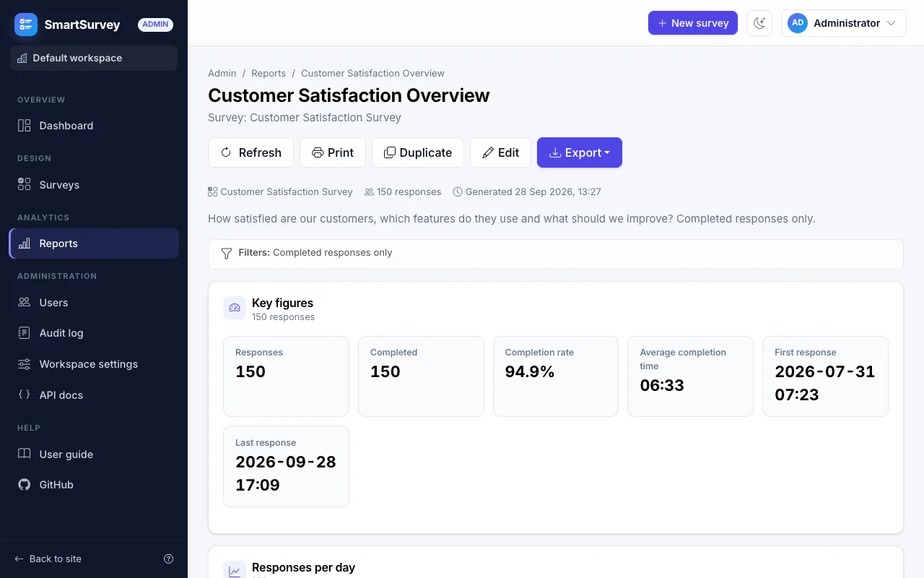Screen dimensions: 924x578
Task: Open Dashboard in sidebar
Action: pyautogui.click(x=94, y=126)
